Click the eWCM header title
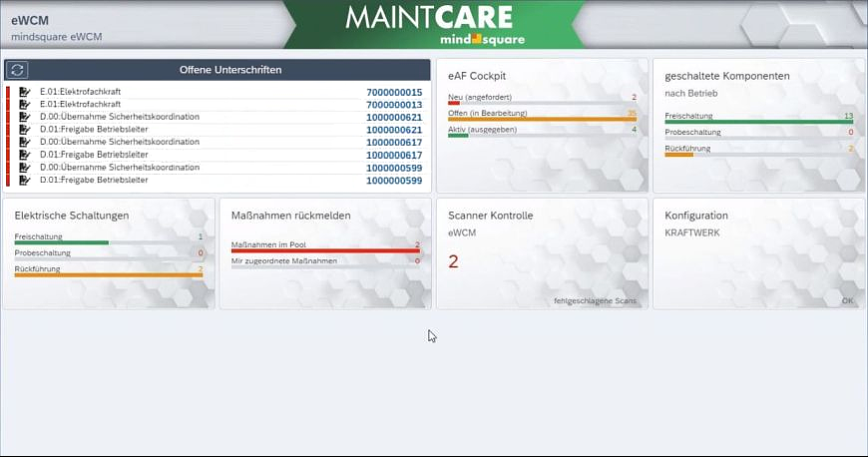The width and height of the screenshot is (868, 457). pos(30,21)
